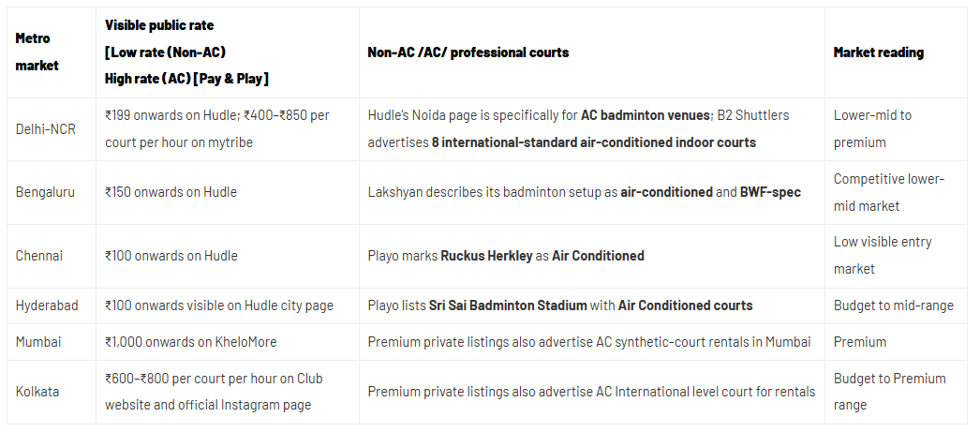Viewport: 980px width, 432px height.
Task: Click the Bengaluru city cell
Action: [x=45, y=192]
